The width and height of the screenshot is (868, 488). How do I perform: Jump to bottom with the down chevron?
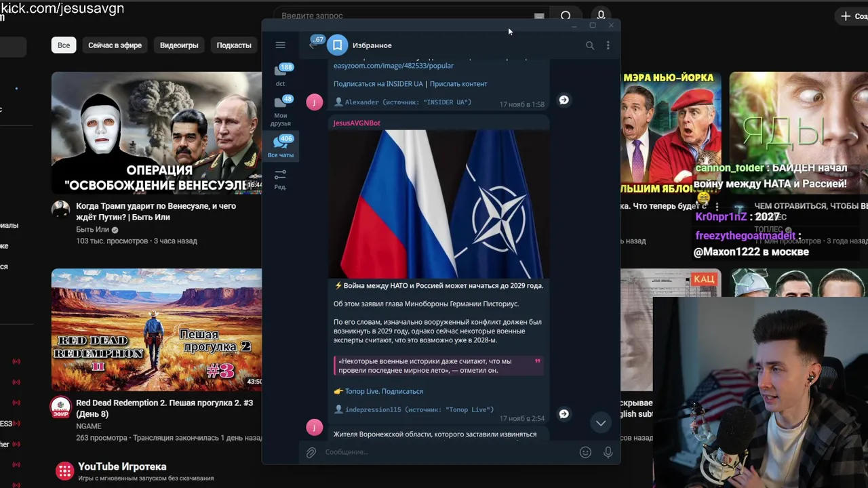(x=601, y=423)
